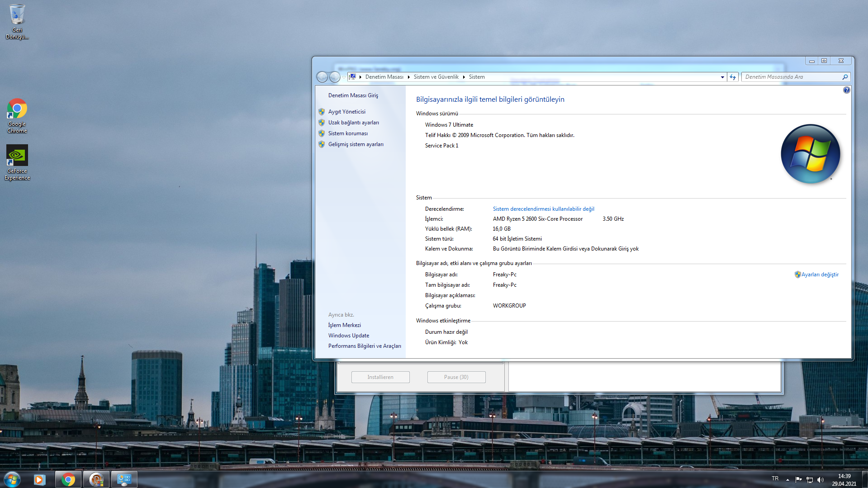The height and width of the screenshot is (488, 868).
Task: Click Show desktop strip in taskbar corner
Action: pos(864,479)
